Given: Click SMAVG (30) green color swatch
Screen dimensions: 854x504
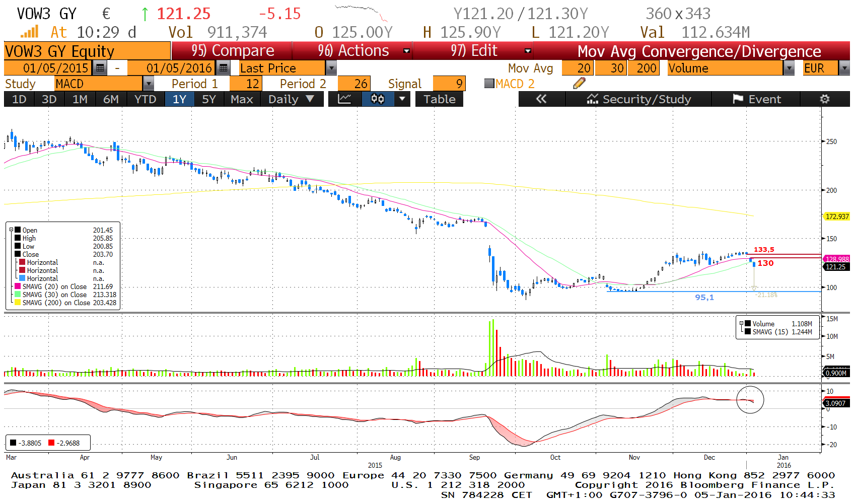Looking at the screenshot, I should 18,295.
